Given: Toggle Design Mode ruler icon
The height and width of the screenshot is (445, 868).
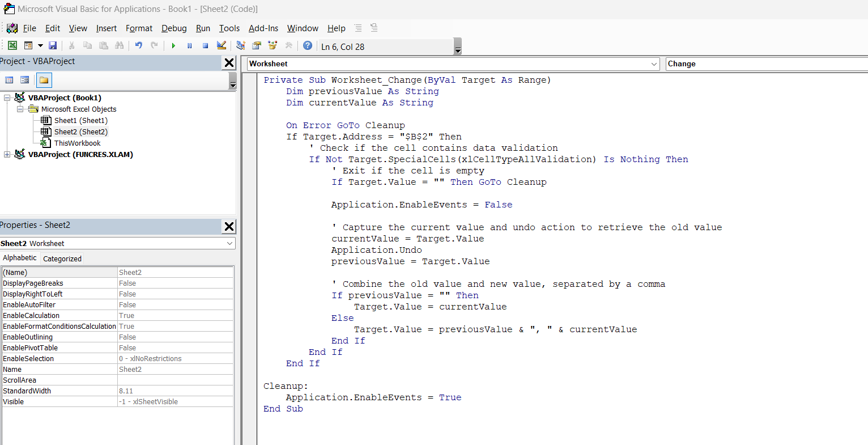Looking at the screenshot, I should coord(222,45).
